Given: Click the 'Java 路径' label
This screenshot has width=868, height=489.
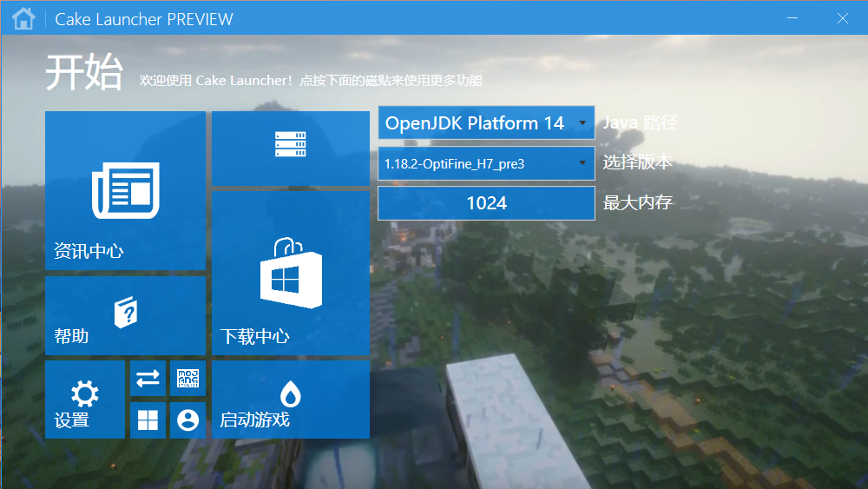Looking at the screenshot, I should coord(640,122).
